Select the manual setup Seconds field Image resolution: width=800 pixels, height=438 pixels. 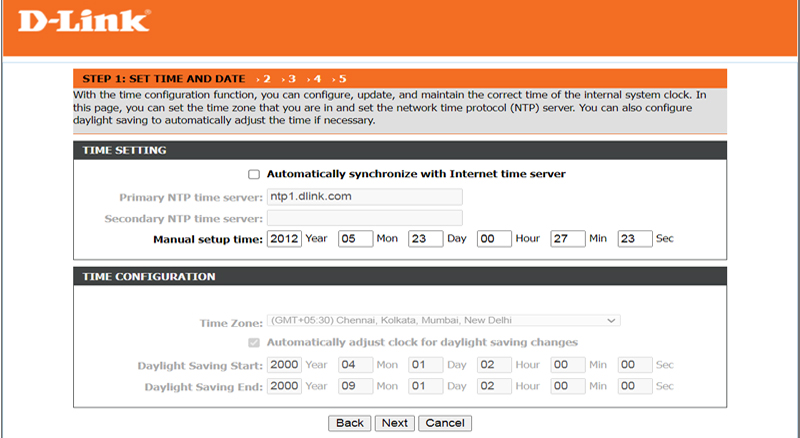634,239
